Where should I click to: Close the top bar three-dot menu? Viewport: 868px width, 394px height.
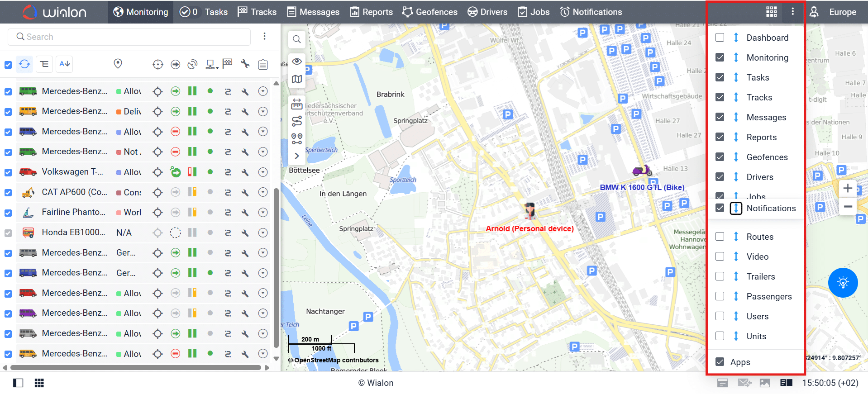point(792,12)
